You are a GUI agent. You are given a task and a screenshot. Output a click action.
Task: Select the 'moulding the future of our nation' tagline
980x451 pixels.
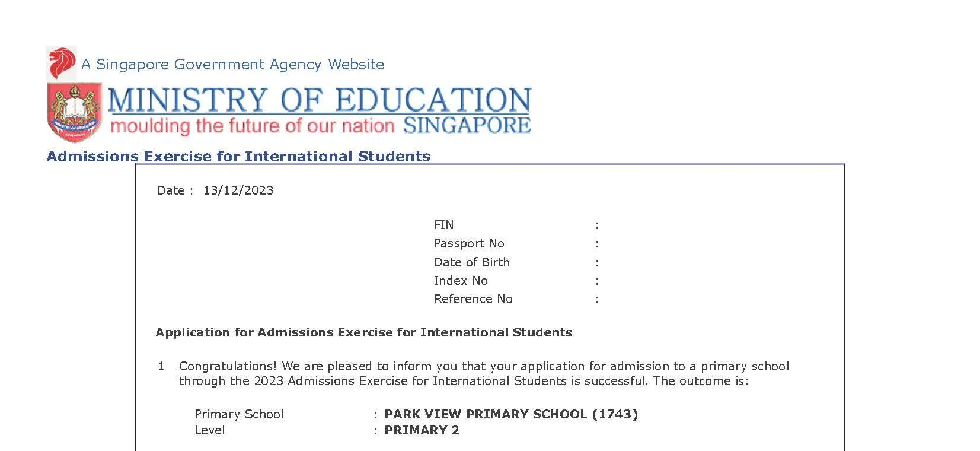(253, 126)
